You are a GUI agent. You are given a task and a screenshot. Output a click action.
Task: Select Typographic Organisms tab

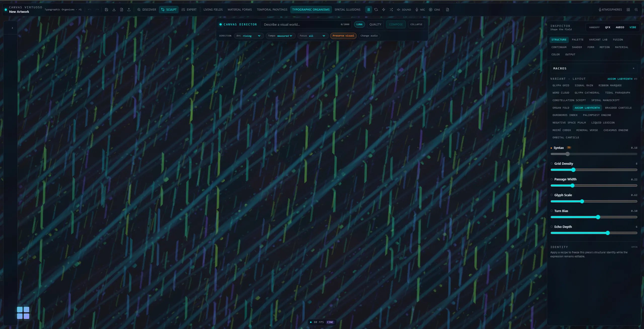coord(311,10)
